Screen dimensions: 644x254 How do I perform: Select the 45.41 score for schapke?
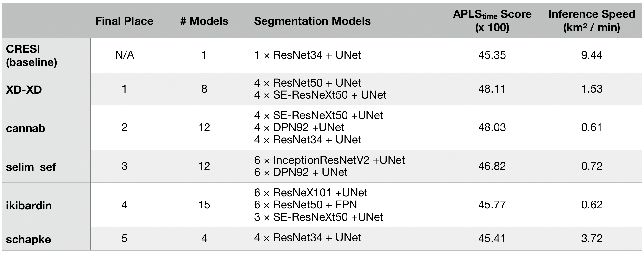click(492, 239)
